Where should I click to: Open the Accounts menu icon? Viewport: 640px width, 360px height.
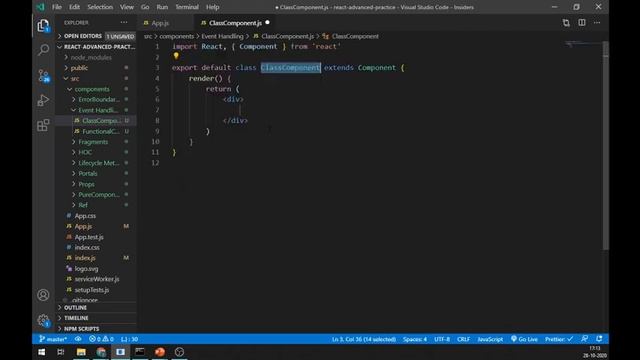(x=43, y=295)
